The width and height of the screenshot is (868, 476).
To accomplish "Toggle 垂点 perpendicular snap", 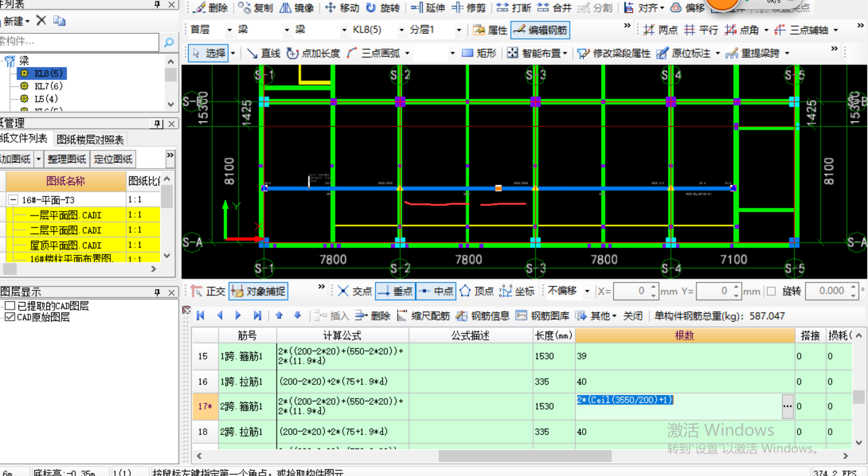I will coord(396,291).
